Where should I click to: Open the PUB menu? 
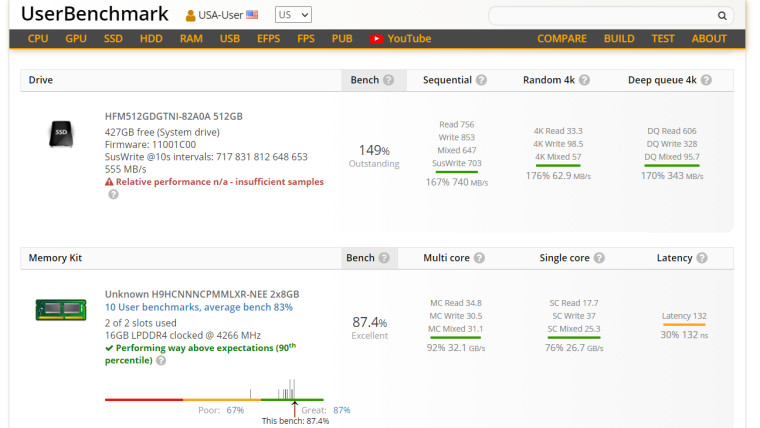point(342,39)
